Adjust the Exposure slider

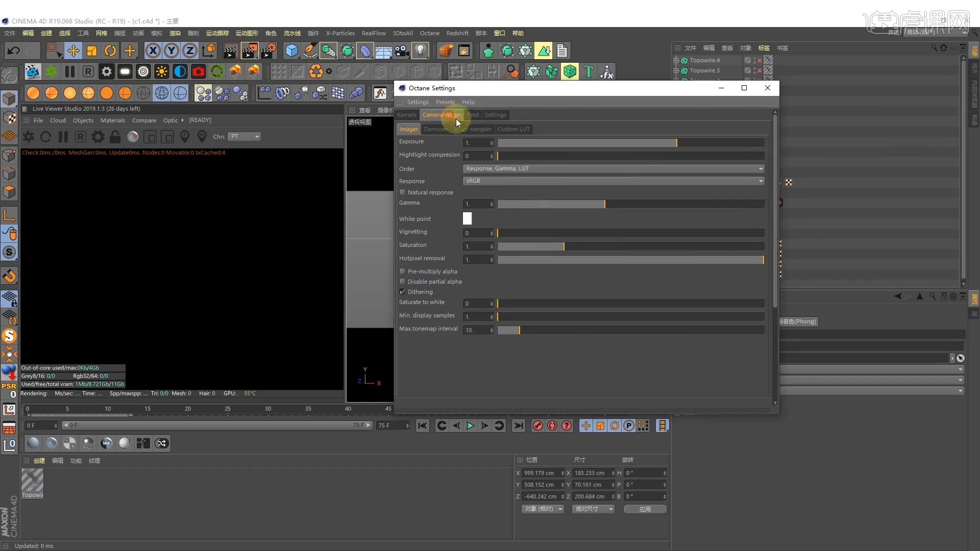[631, 143]
